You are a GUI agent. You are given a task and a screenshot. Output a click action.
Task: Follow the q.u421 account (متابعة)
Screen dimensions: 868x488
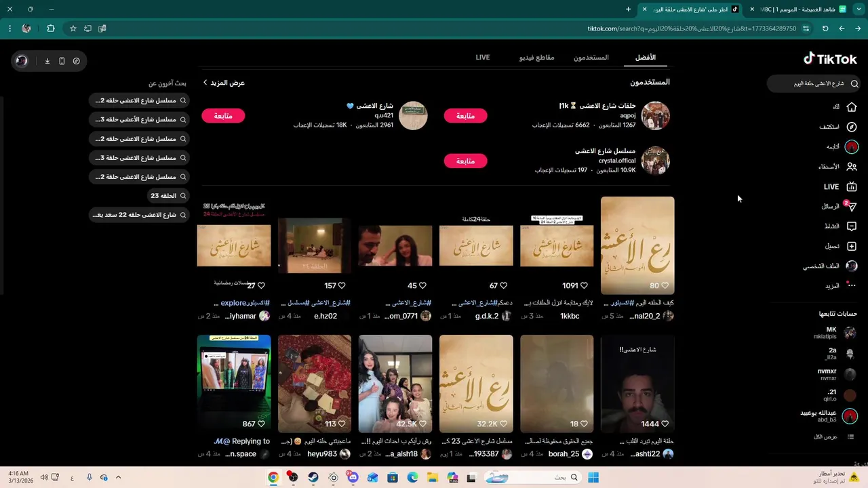pyautogui.click(x=223, y=116)
